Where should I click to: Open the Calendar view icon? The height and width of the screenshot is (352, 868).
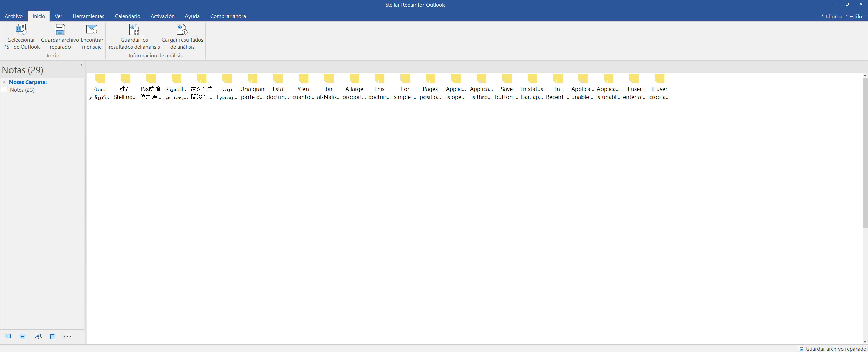click(x=22, y=336)
